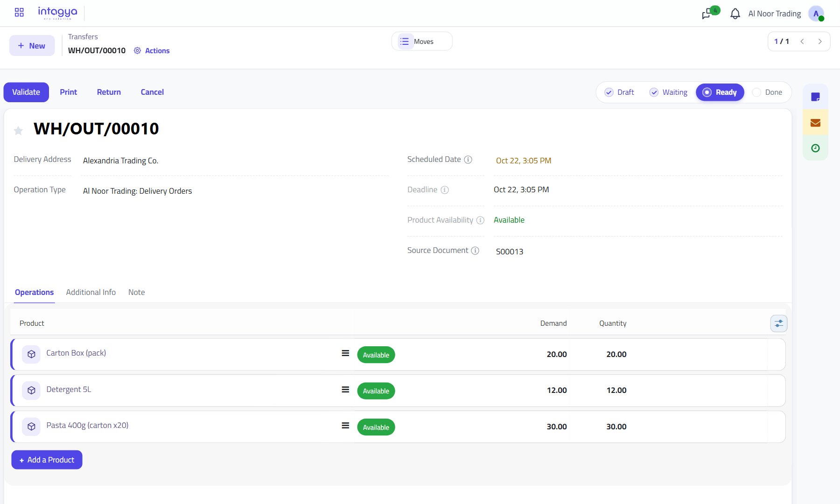The width and height of the screenshot is (840, 504).
Task: Click the Pasta 400g product cube icon
Action: coord(31,427)
